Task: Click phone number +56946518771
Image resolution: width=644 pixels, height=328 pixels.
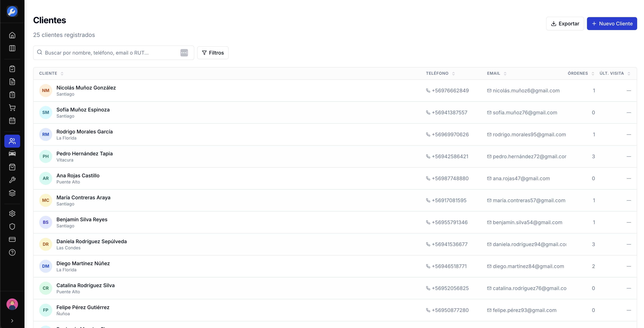Action: pyautogui.click(x=449, y=266)
